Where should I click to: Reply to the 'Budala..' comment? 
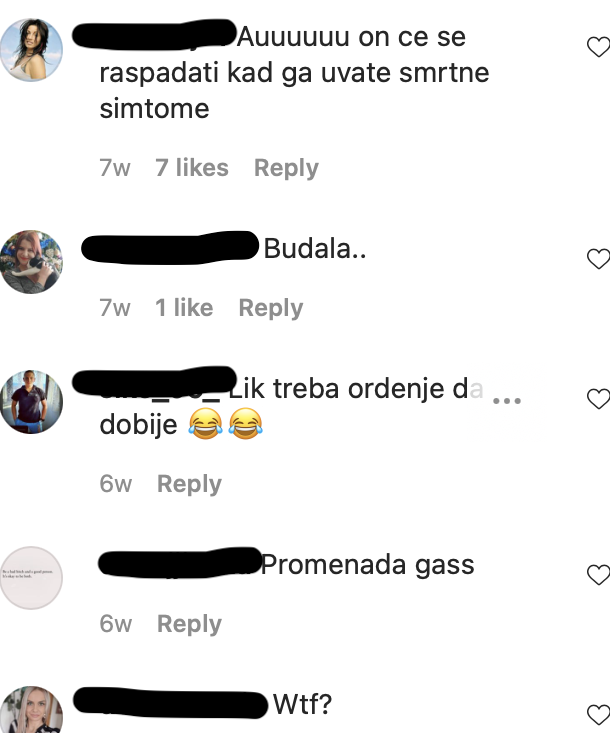[271, 308]
